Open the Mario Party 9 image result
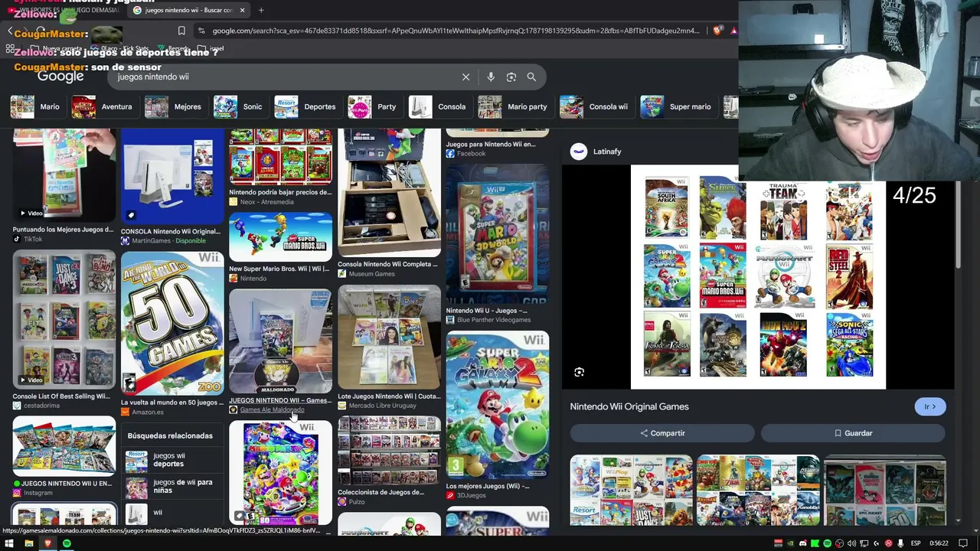 click(x=281, y=472)
